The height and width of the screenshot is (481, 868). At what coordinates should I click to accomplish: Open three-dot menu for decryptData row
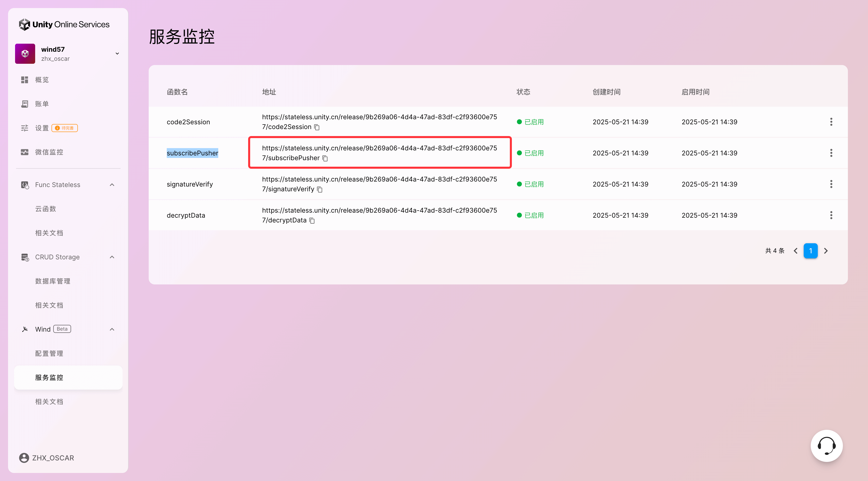[x=831, y=215]
